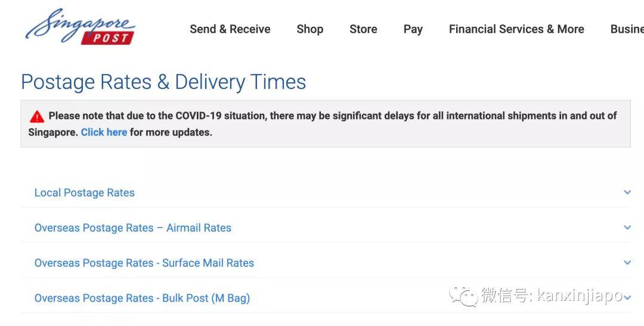The image size is (644, 326).
Task: Select the Store navigation item
Action: click(x=363, y=29)
